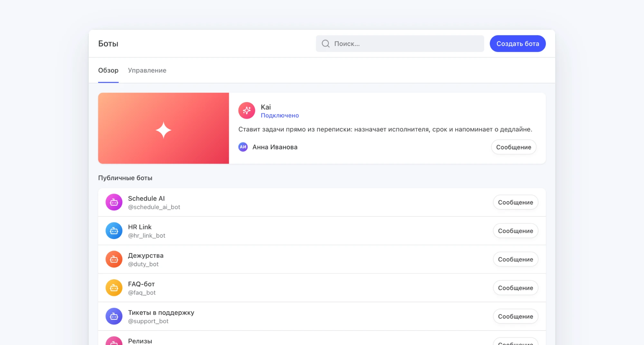Send Сообщение to HR Link
This screenshot has height=345, width=644.
tap(516, 231)
